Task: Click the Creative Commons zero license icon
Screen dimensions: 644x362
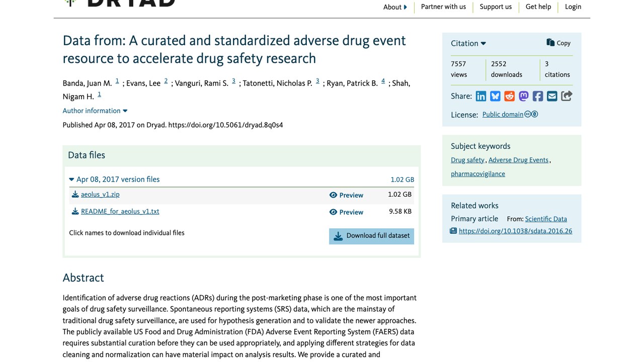Action: point(531,114)
